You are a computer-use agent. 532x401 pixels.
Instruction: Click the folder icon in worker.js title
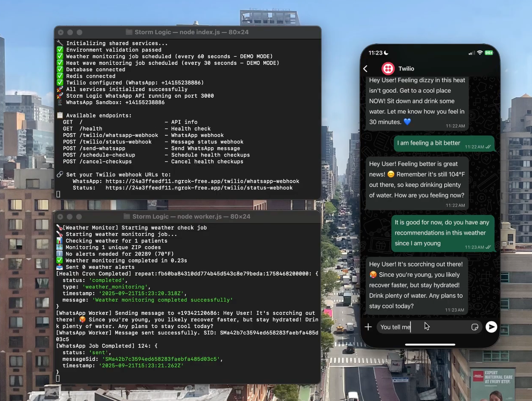pos(127,217)
